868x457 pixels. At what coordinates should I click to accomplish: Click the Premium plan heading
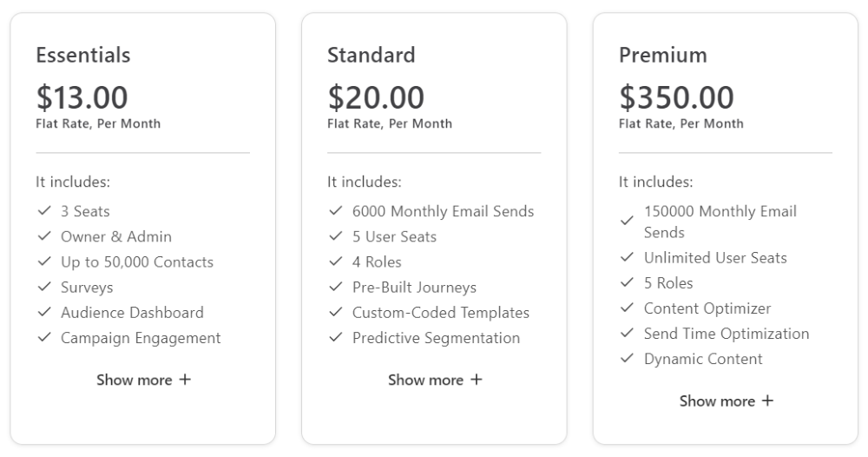pos(663,55)
